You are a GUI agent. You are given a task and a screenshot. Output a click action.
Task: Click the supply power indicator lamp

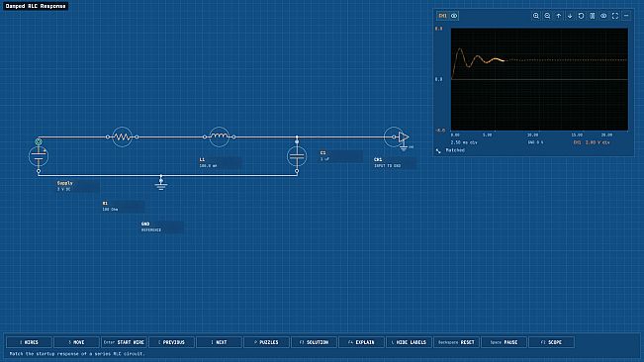pyautogui.click(x=39, y=141)
